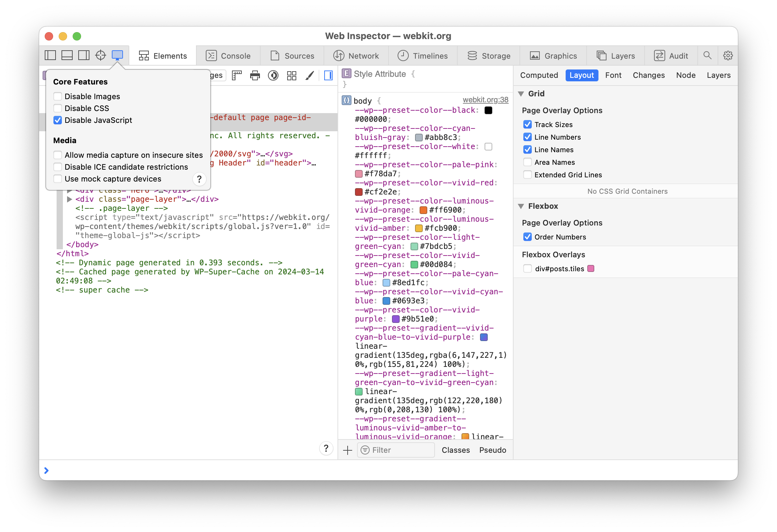Dock inspector to bottom icon
Screen dimensions: 777x532
pos(67,56)
